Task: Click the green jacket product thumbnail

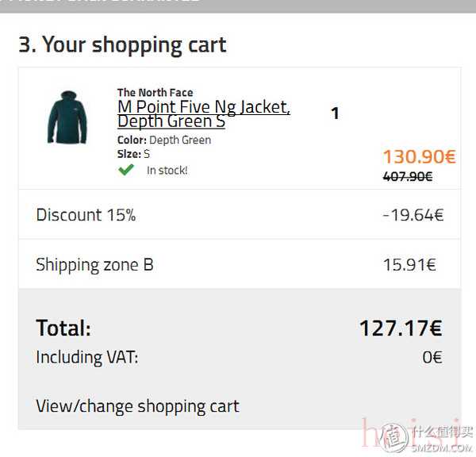Action: click(x=64, y=117)
